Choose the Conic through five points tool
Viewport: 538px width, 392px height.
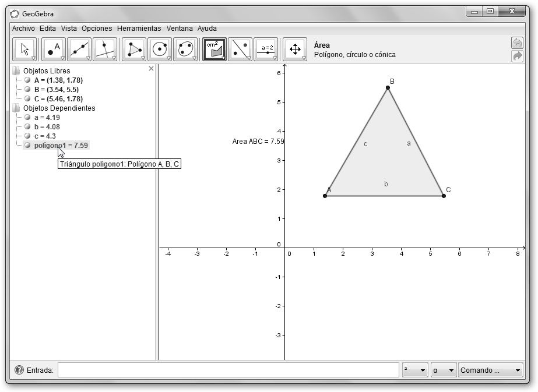tap(185, 50)
